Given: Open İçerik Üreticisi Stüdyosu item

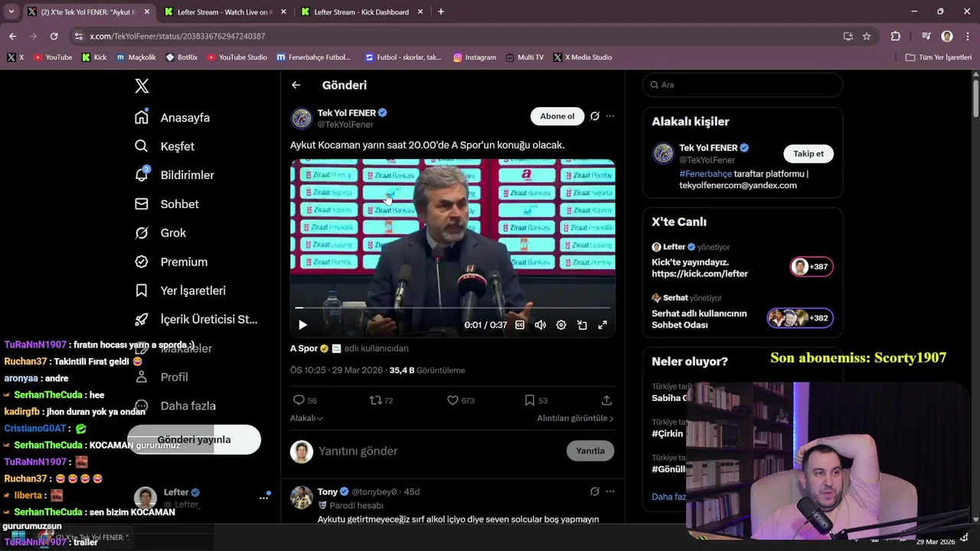Looking at the screenshot, I should pos(196,319).
